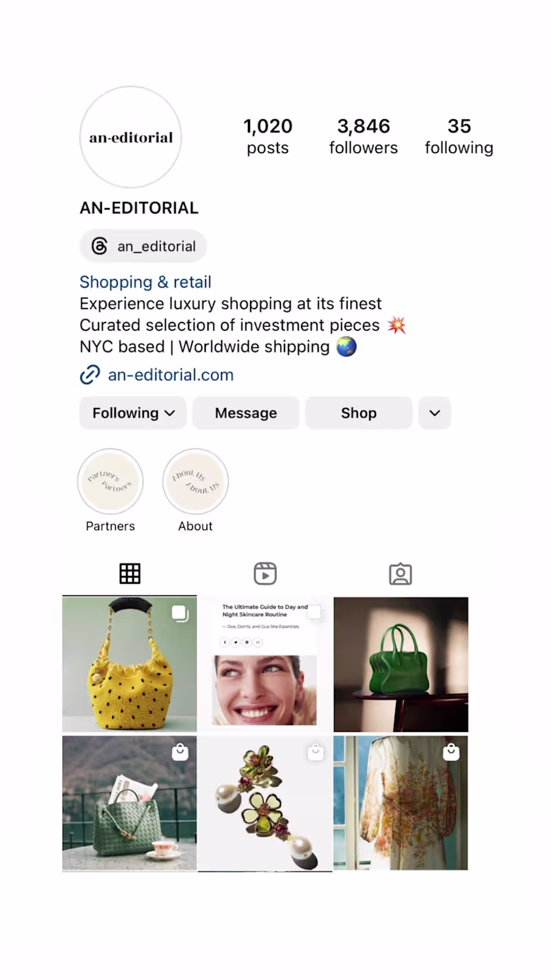Click the link icon beside an-editorial.com

pyautogui.click(x=90, y=375)
